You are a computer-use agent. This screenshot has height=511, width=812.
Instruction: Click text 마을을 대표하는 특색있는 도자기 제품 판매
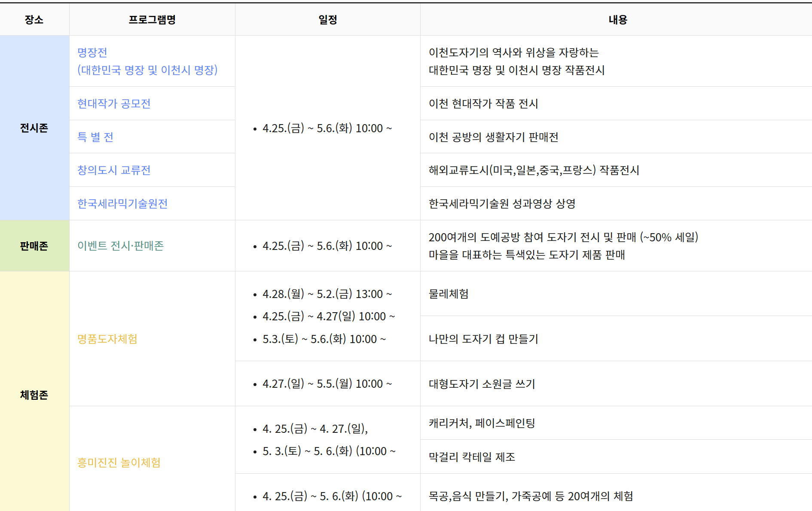tap(527, 255)
